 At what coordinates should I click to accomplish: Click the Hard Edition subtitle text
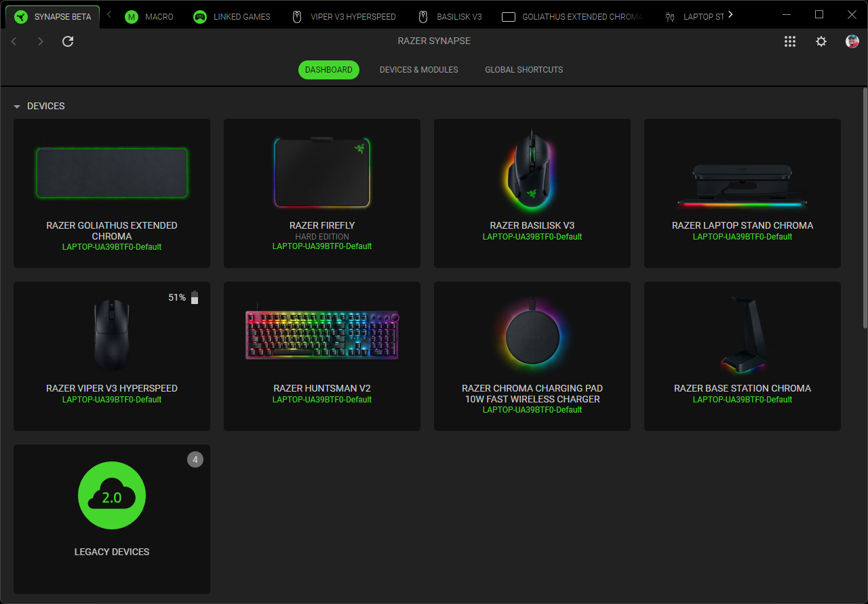pos(322,237)
